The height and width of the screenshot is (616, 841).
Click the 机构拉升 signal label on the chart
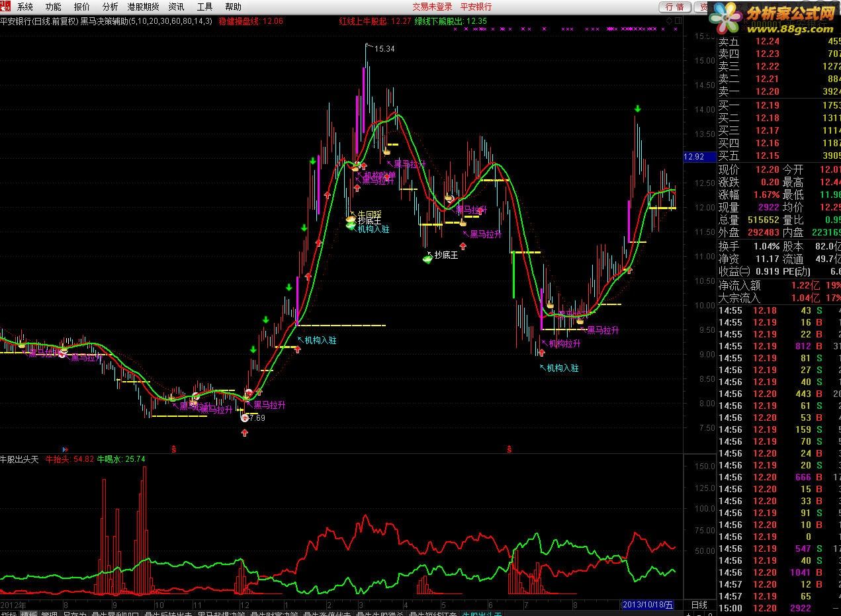564,344
